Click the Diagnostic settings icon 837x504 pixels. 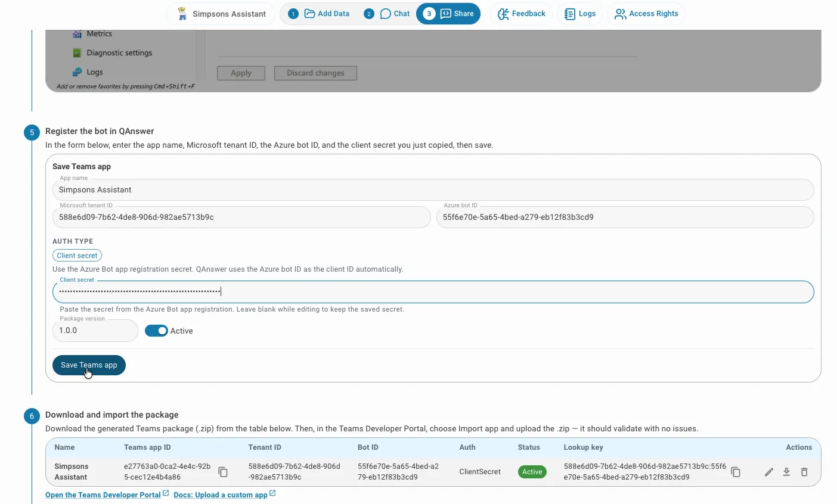pyautogui.click(x=77, y=53)
